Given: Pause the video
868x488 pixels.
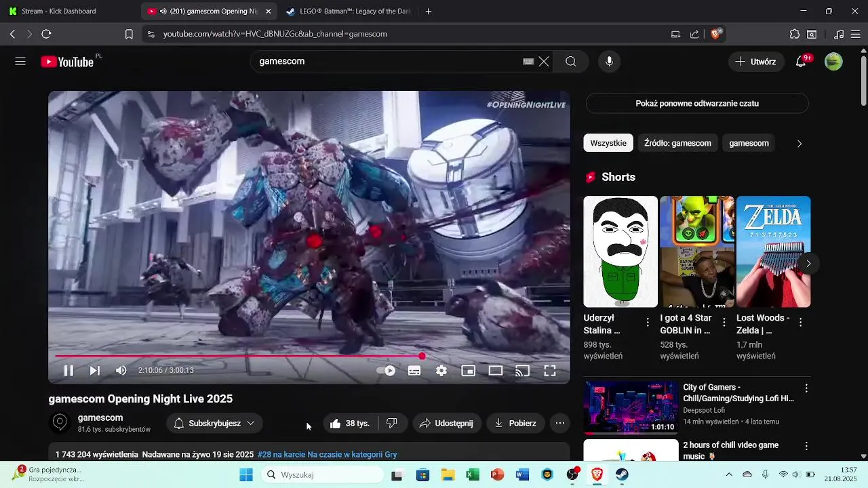Looking at the screenshot, I should (68, 371).
